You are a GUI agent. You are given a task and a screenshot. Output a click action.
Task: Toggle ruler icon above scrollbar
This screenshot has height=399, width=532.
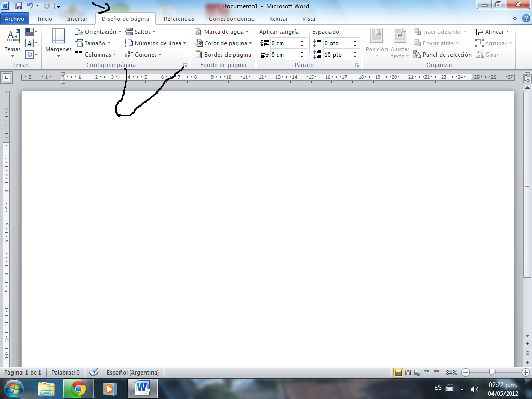tap(527, 78)
